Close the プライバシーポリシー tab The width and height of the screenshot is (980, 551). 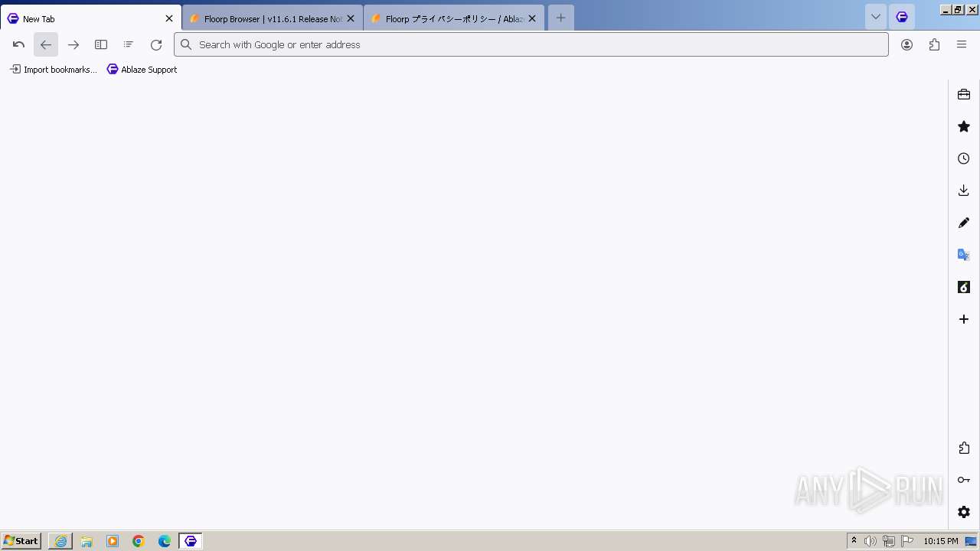point(532,18)
